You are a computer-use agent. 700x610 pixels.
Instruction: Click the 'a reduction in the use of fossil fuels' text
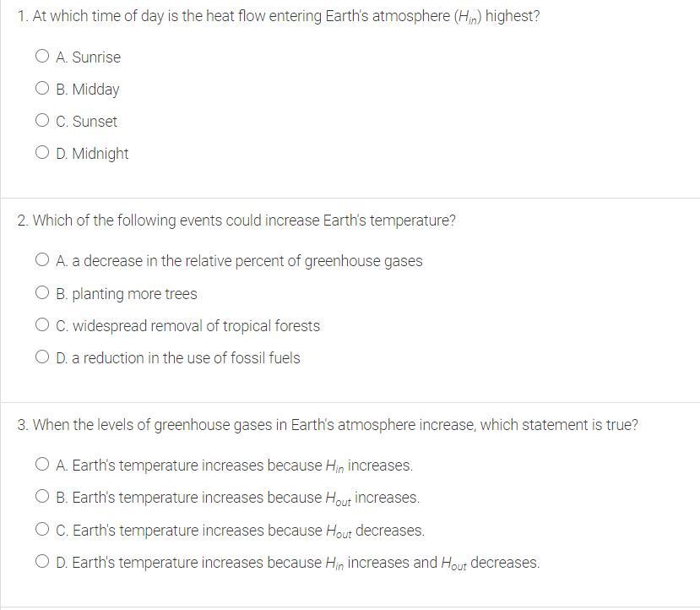186,358
